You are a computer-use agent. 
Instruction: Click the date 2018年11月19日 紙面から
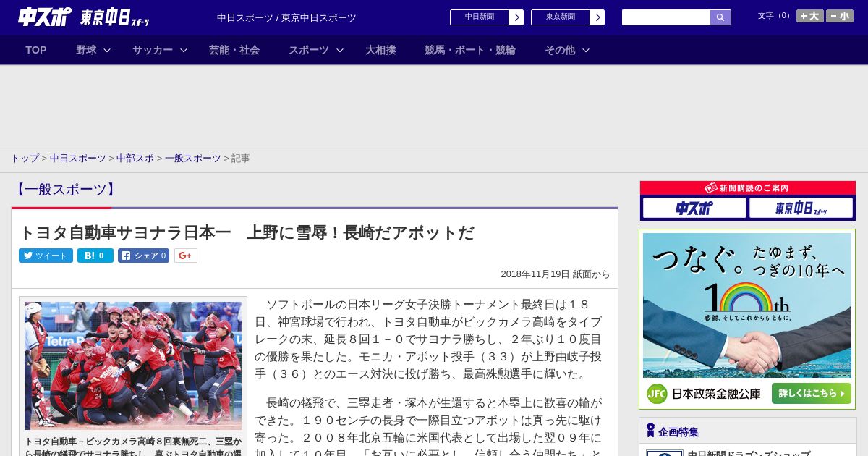556,274
